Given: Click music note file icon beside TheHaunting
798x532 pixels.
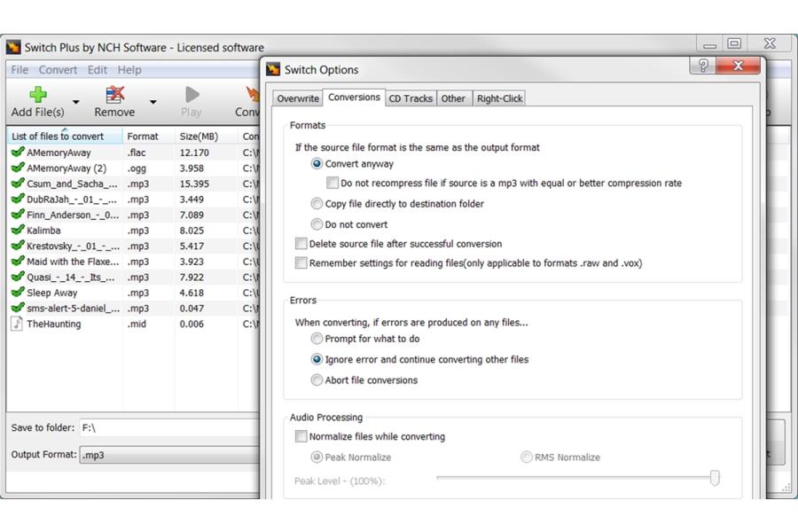Looking at the screenshot, I should [x=18, y=324].
